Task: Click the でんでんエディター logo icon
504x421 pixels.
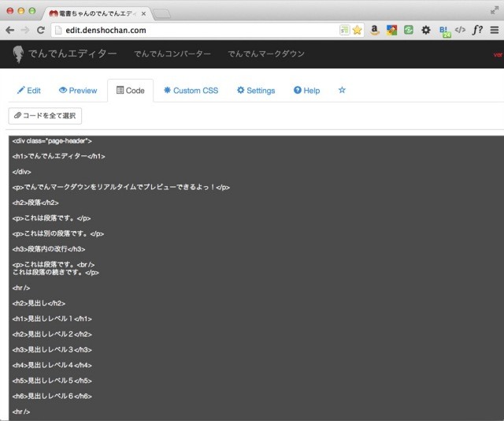Action: pyautogui.click(x=18, y=54)
